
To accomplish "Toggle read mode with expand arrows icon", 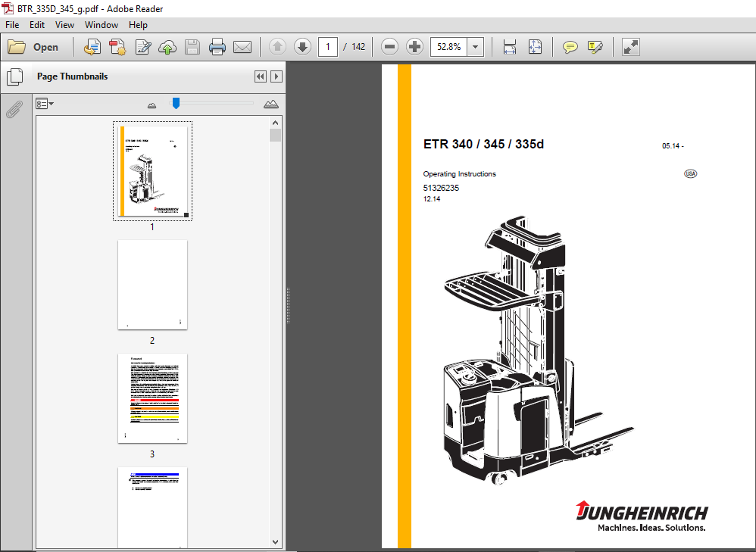I will click(631, 47).
